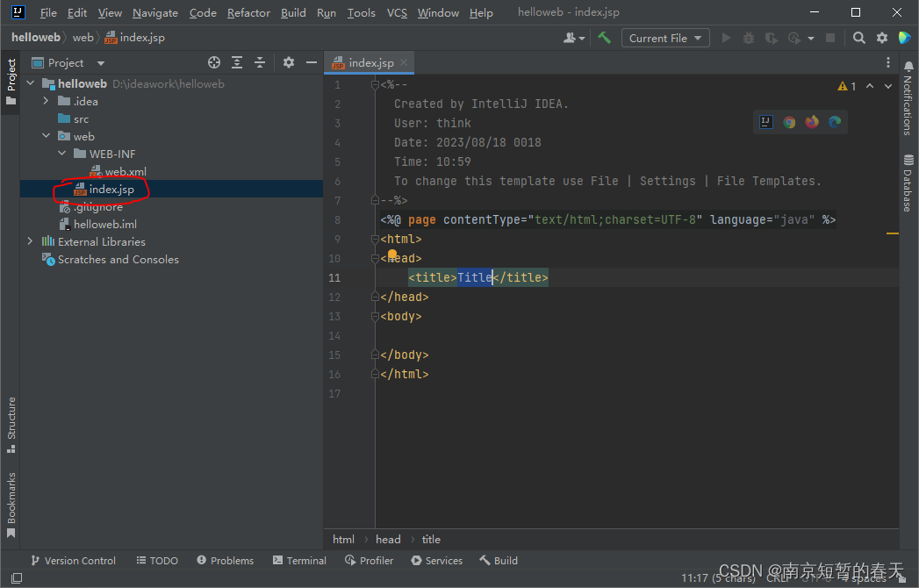Toggle the Bookmarks tool window side tab
The image size is (919, 588).
(x=11, y=505)
